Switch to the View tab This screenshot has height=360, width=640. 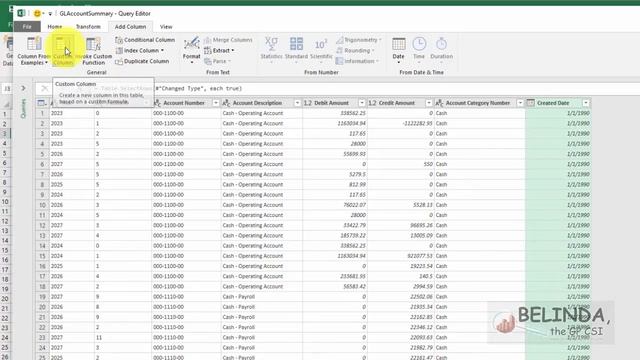point(166,27)
